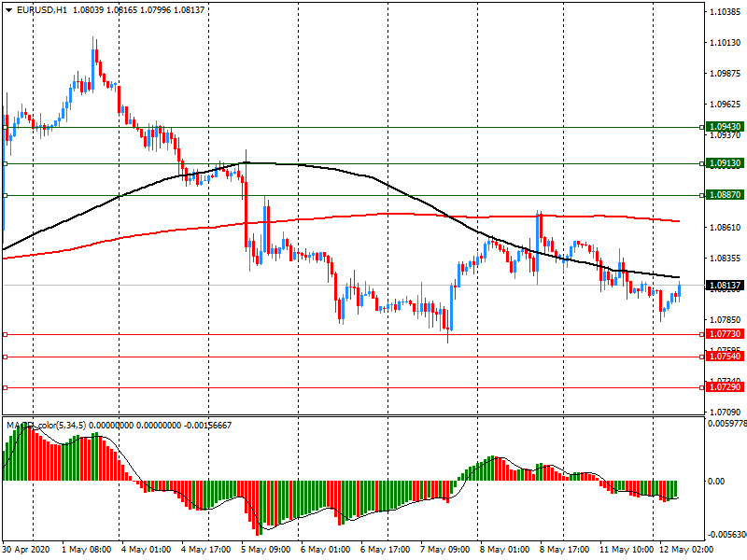747x560 pixels.
Task: Select the 1.08870 green level price label
Action: 725,195
